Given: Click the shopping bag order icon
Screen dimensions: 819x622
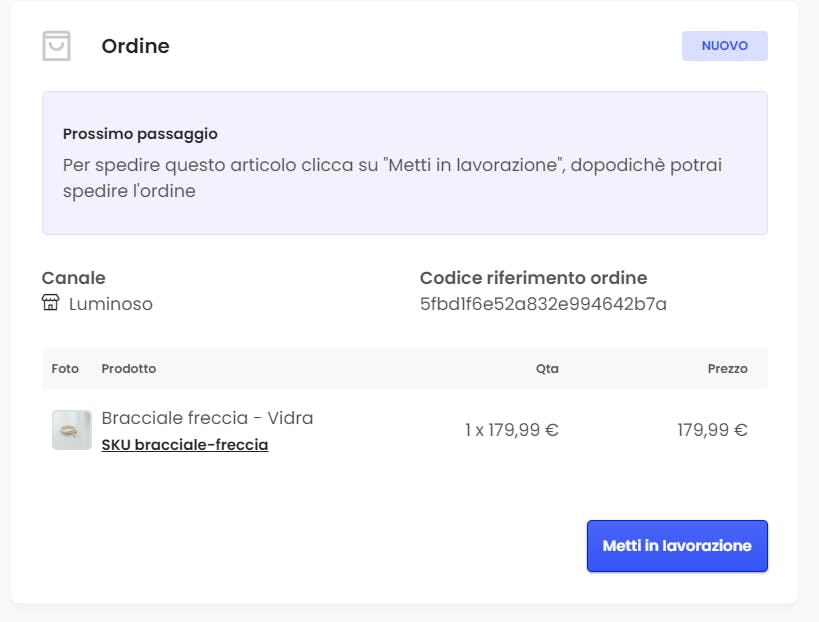Looking at the screenshot, I should point(57,46).
